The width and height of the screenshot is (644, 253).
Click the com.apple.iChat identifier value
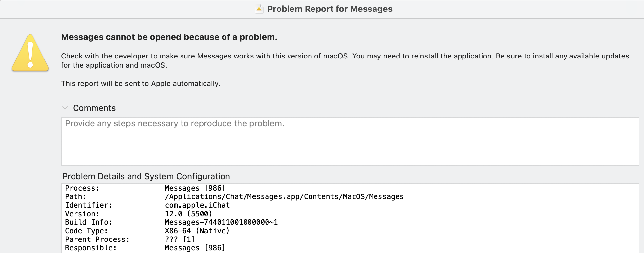pyautogui.click(x=197, y=205)
